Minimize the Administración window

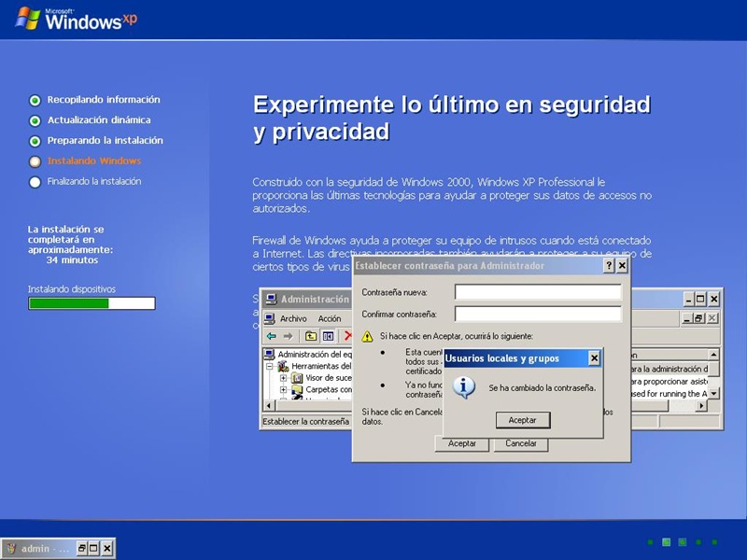pos(688,299)
